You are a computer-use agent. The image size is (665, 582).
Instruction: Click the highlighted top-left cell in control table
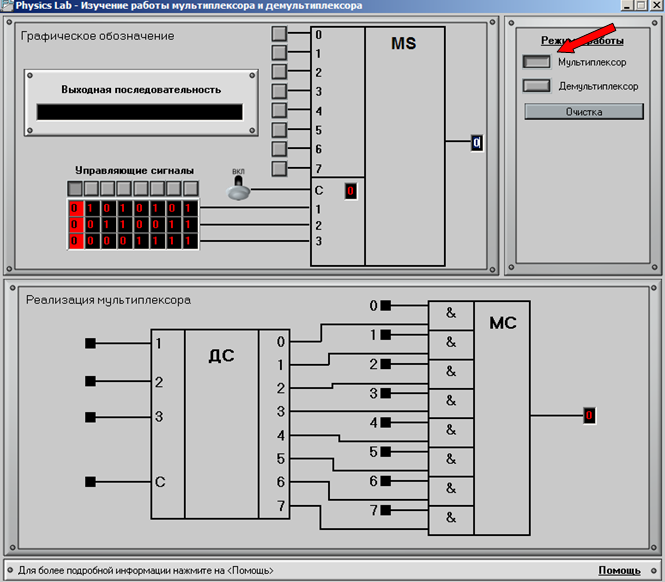[75, 208]
